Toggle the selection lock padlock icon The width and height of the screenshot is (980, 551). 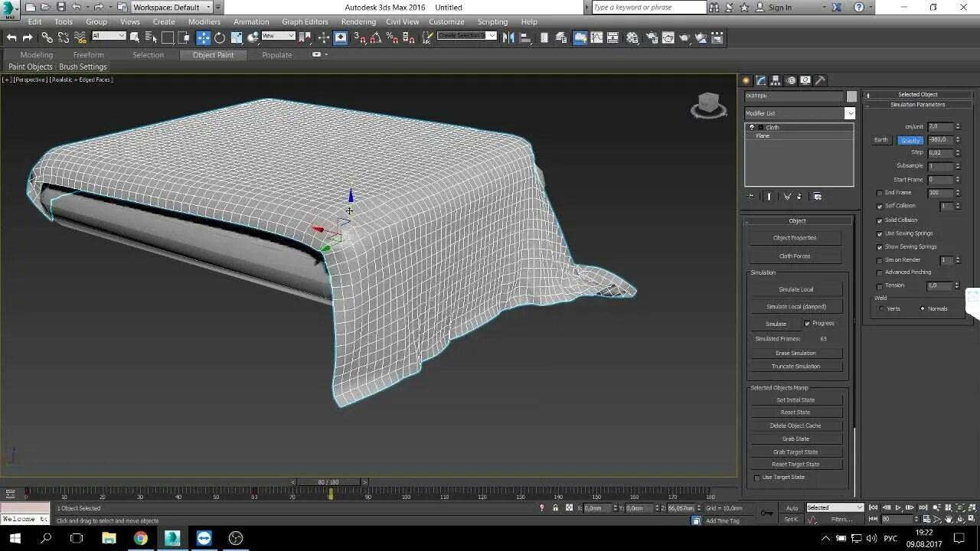click(x=555, y=507)
